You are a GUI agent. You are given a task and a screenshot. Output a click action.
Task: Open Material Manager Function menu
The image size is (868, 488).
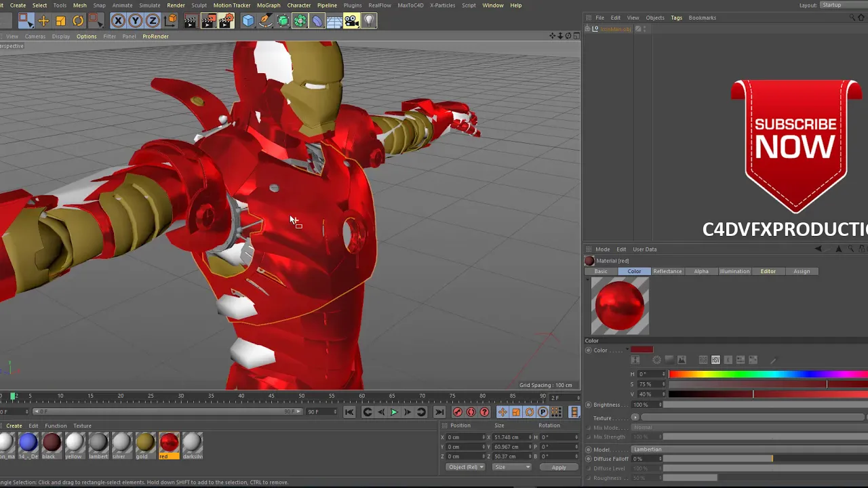[x=56, y=426]
